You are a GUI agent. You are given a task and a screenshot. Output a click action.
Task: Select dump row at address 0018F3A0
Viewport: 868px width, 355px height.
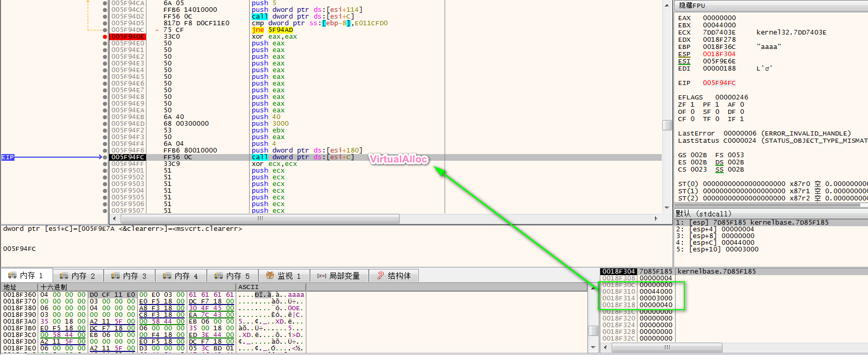click(x=154, y=322)
